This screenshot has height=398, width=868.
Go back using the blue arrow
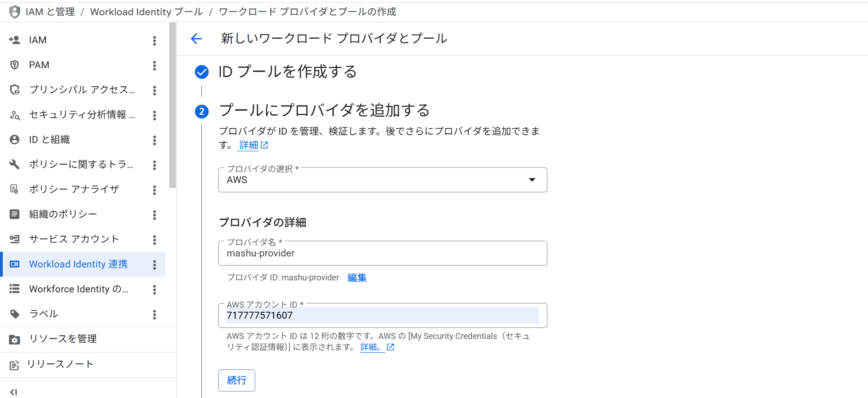[x=196, y=39]
